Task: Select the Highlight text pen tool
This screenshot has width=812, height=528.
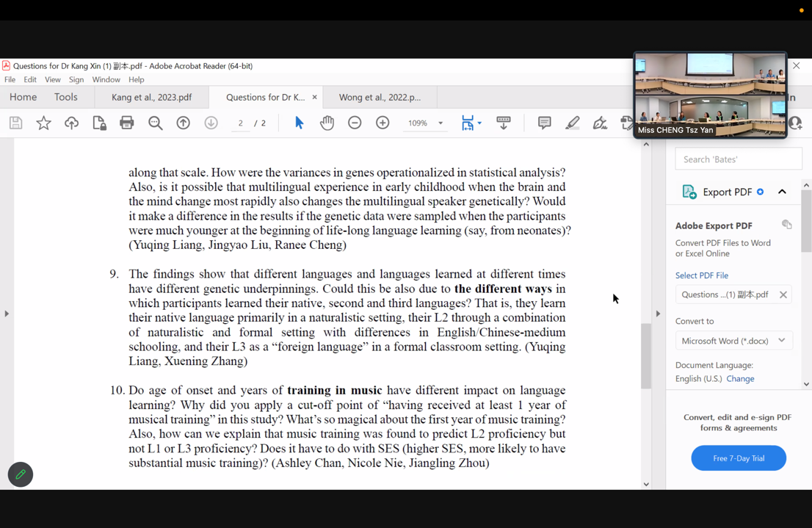Action: (572, 123)
